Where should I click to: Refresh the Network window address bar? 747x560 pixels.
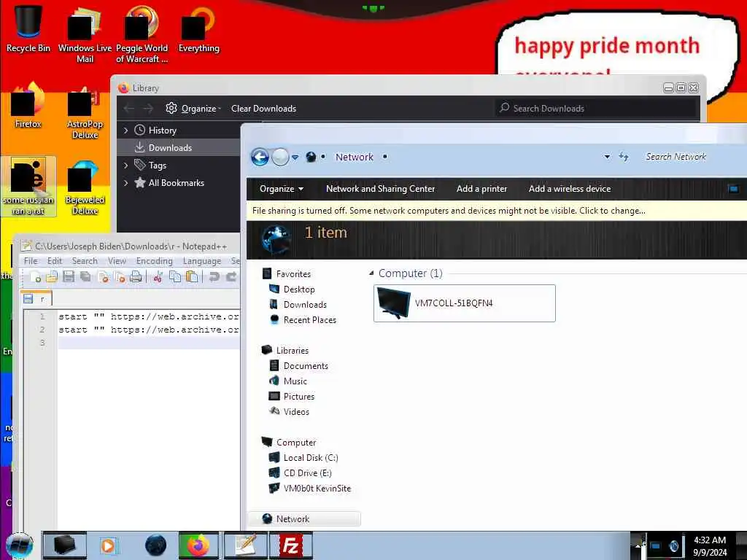click(624, 157)
